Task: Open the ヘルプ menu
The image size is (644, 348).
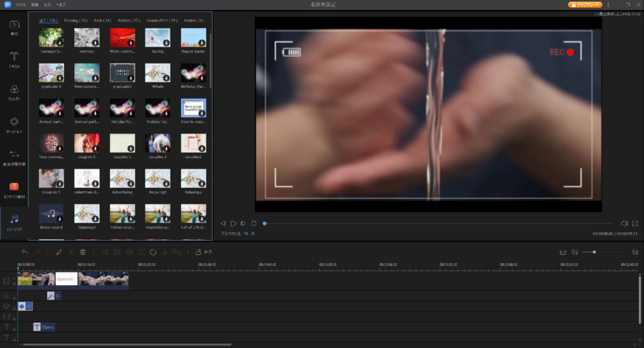Action: coord(61,4)
